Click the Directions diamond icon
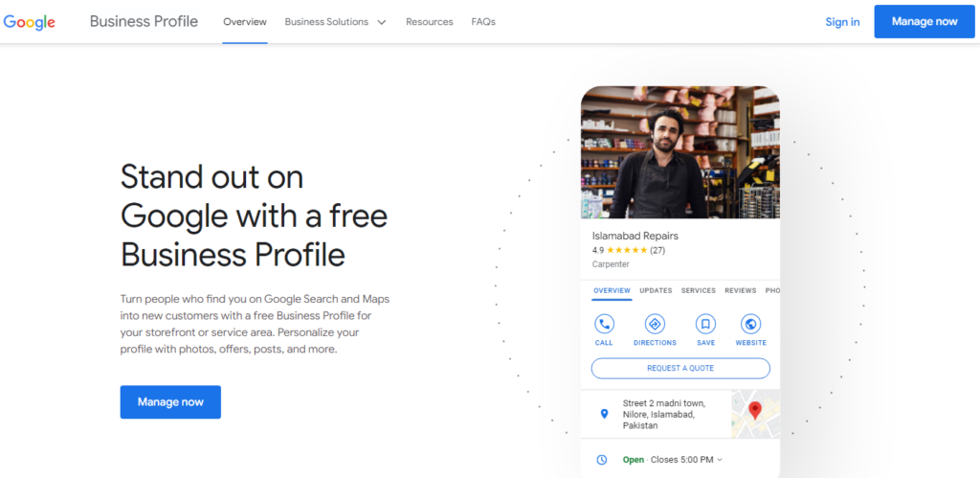 (x=655, y=324)
